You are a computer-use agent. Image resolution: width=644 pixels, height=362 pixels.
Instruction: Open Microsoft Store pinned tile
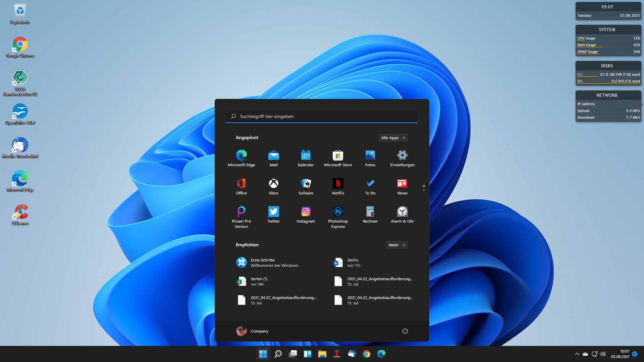pos(338,158)
